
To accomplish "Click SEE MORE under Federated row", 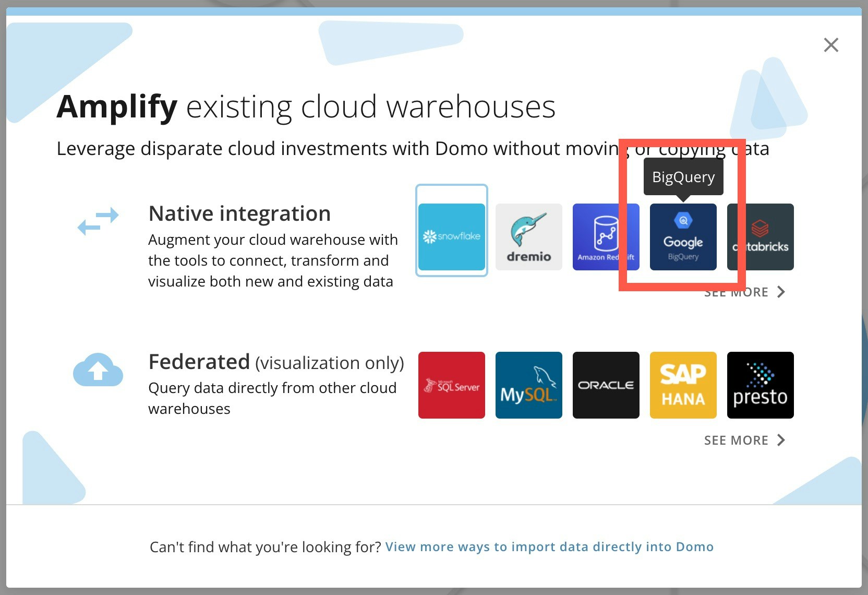I will click(737, 440).
